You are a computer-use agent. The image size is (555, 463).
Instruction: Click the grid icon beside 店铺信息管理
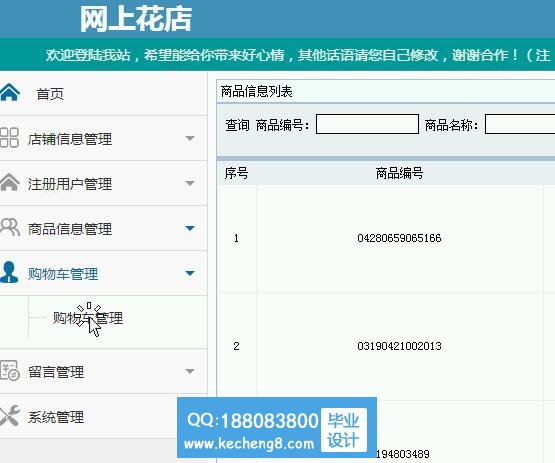(9, 137)
